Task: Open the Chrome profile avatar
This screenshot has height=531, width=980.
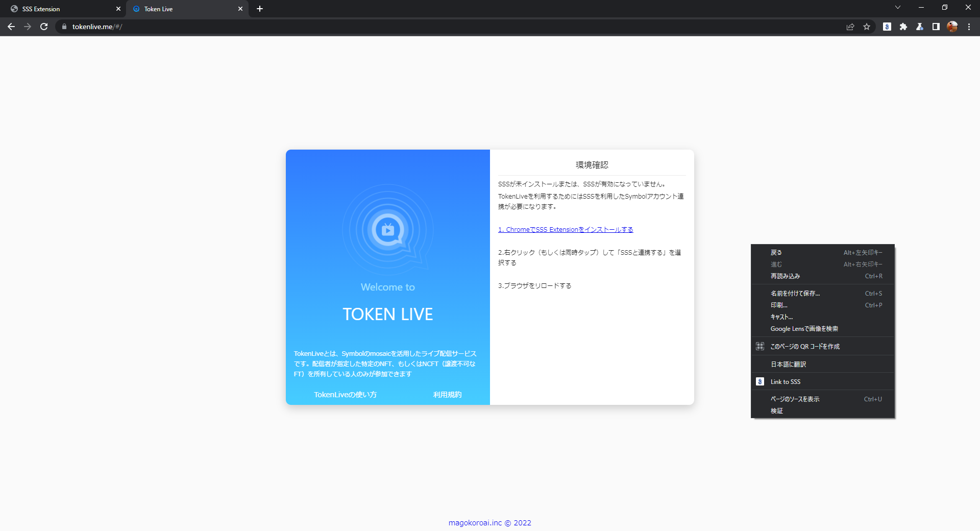Action: pyautogui.click(x=952, y=27)
